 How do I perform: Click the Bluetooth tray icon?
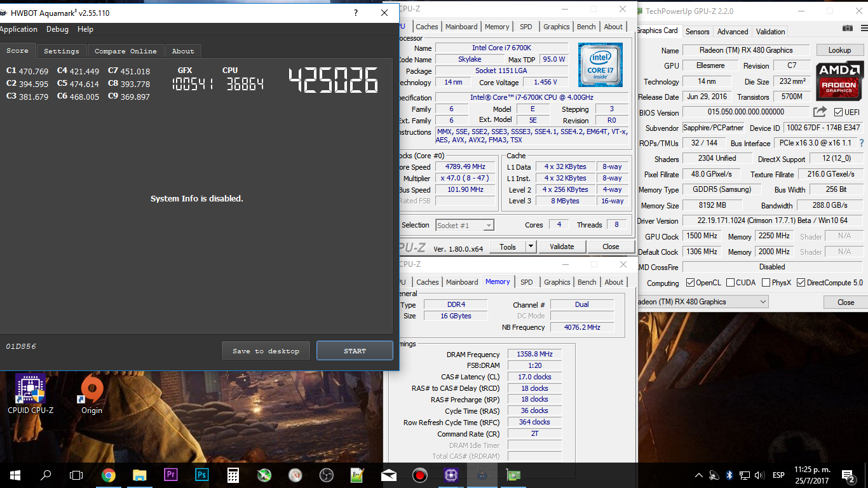point(729,475)
